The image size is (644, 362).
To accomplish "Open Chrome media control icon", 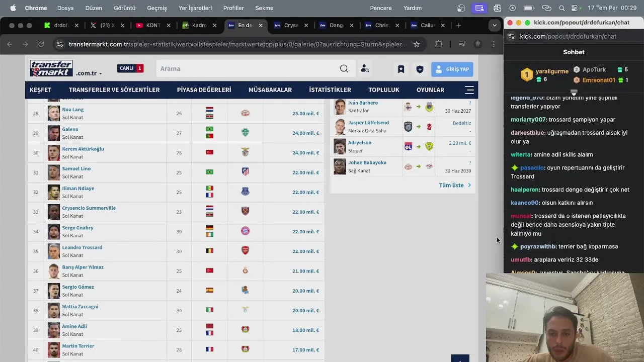I will click(461, 44).
